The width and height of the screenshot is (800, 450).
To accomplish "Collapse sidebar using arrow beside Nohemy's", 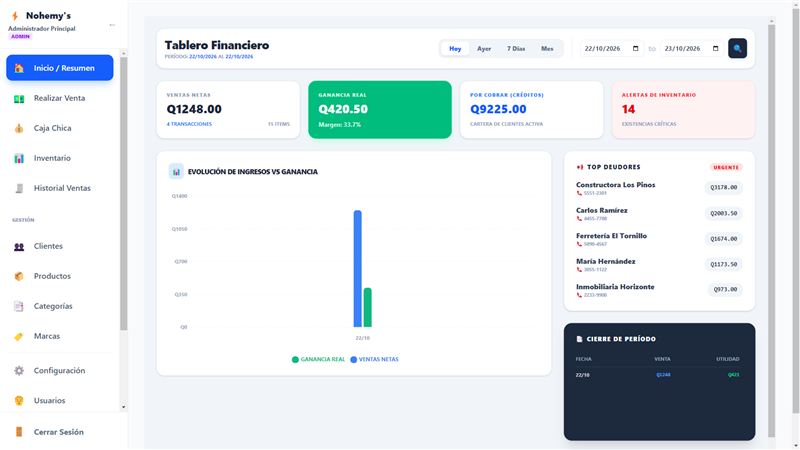I will [112, 25].
